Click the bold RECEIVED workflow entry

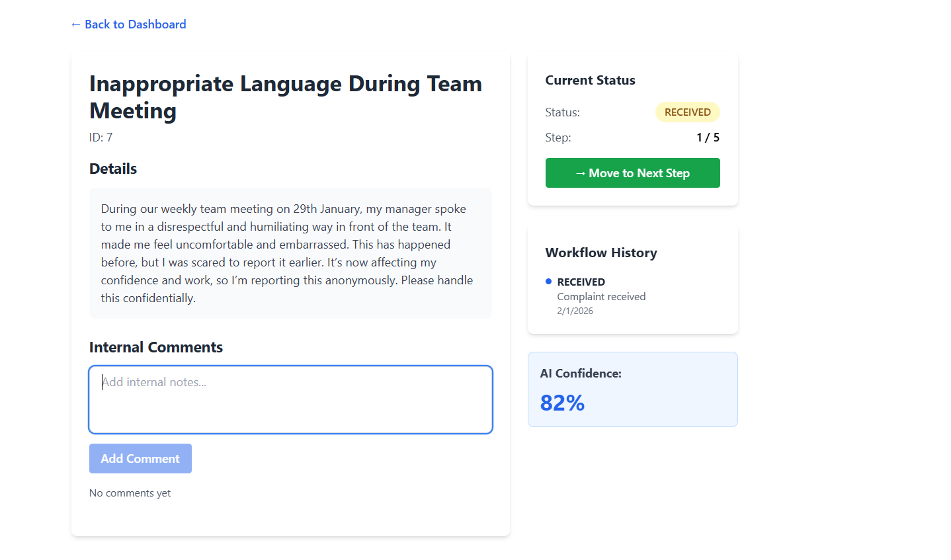(581, 282)
